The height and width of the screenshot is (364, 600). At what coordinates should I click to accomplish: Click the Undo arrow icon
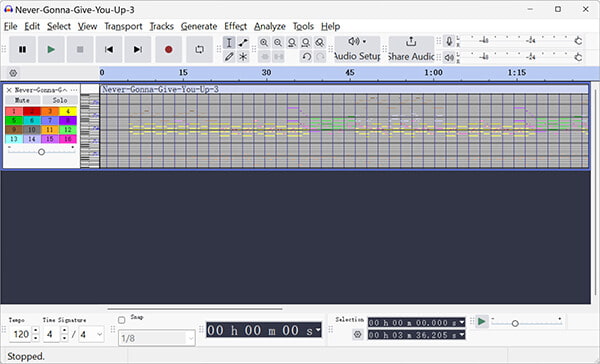pos(306,57)
